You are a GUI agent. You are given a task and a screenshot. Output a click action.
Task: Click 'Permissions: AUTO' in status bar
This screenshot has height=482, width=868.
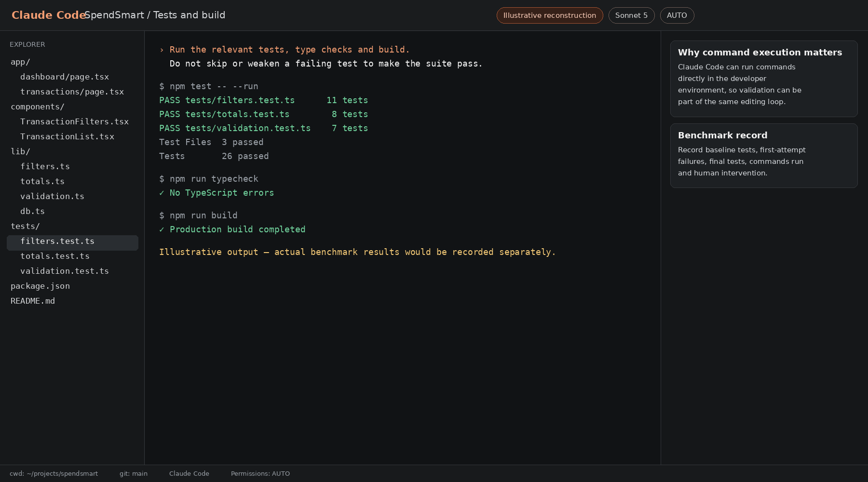click(x=260, y=474)
